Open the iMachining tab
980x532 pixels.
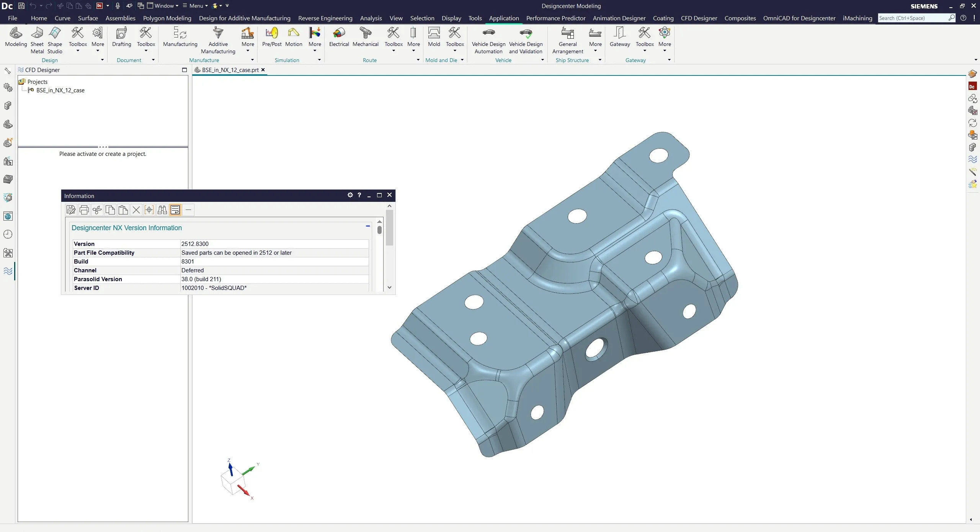pyautogui.click(x=857, y=18)
